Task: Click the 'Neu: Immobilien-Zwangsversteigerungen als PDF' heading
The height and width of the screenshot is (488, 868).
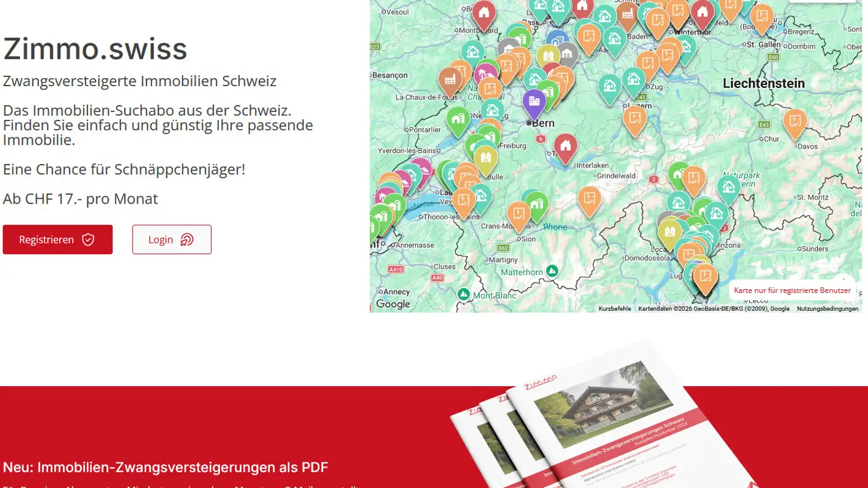Action: point(165,467)
